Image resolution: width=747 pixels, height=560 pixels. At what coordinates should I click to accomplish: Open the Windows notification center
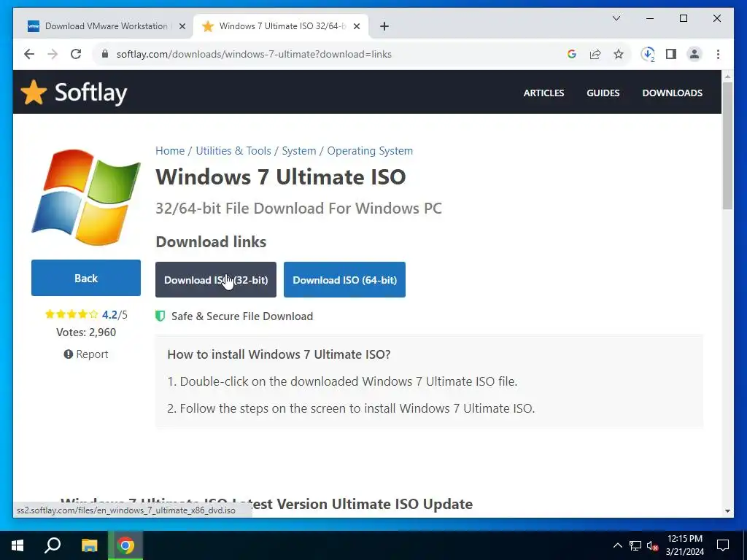(723, 545)
